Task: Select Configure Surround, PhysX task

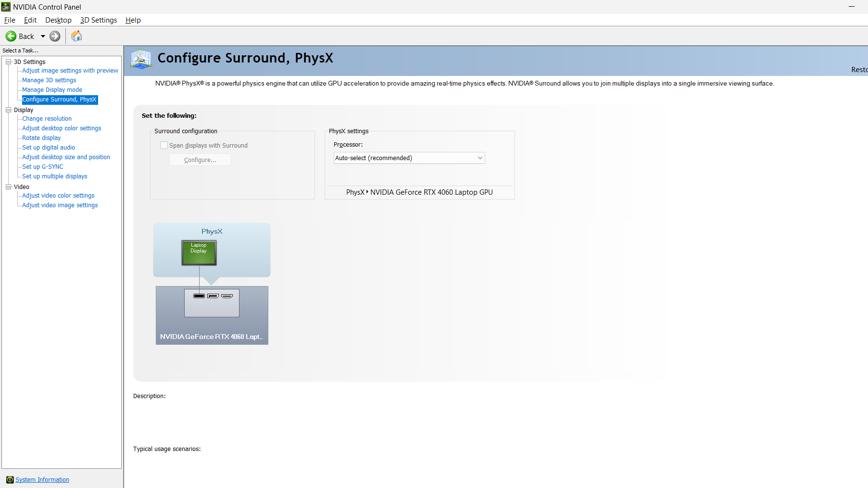Action: 60,99
